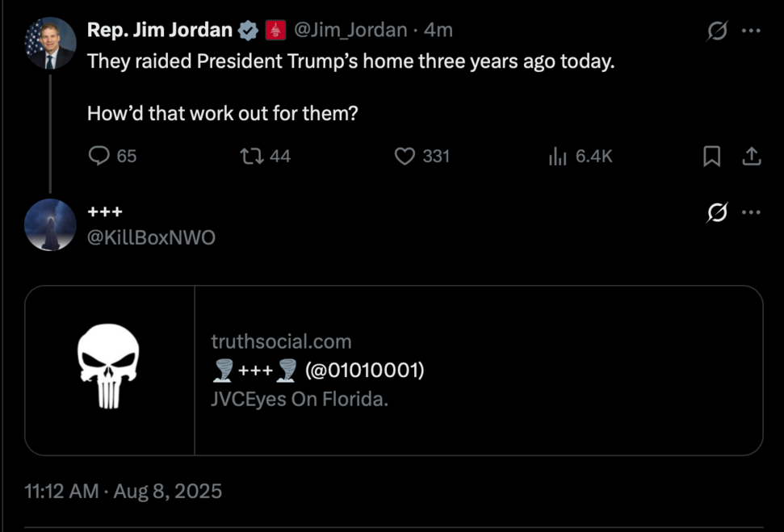Open the @KillBoxNWO handle
The height and width of the screenshot is (532, 784).
151,237
